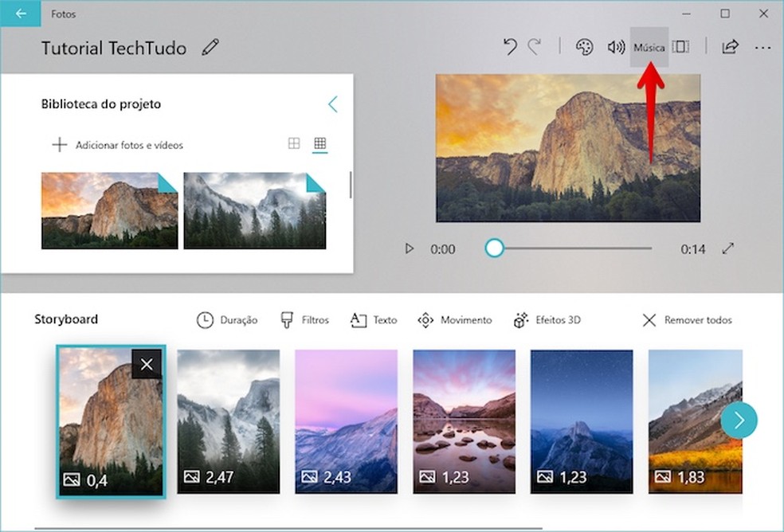Select the starry night storyboard clip
Viewport: 784px width, 532px height.
pyautogui.click(x=582, y=421)
